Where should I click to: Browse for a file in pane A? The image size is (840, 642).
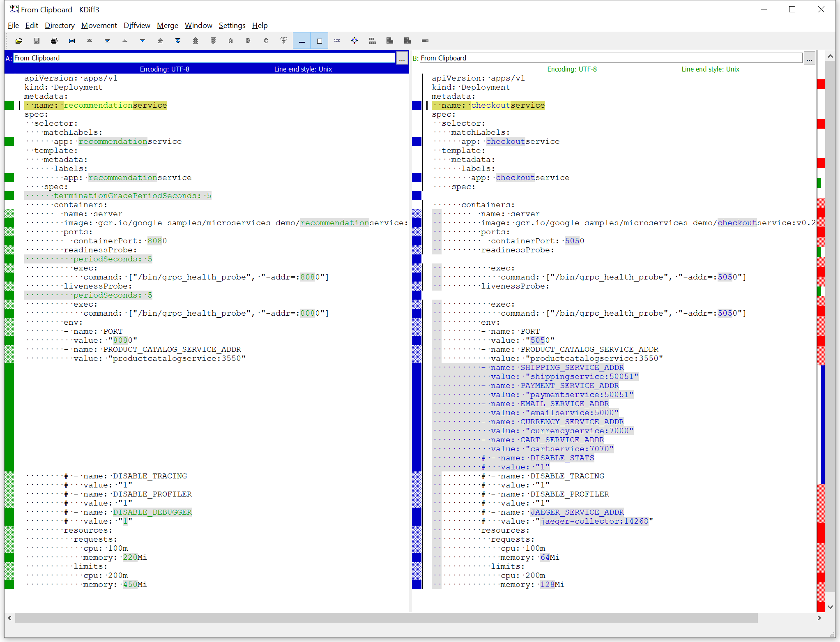click(x=402, y=58)
